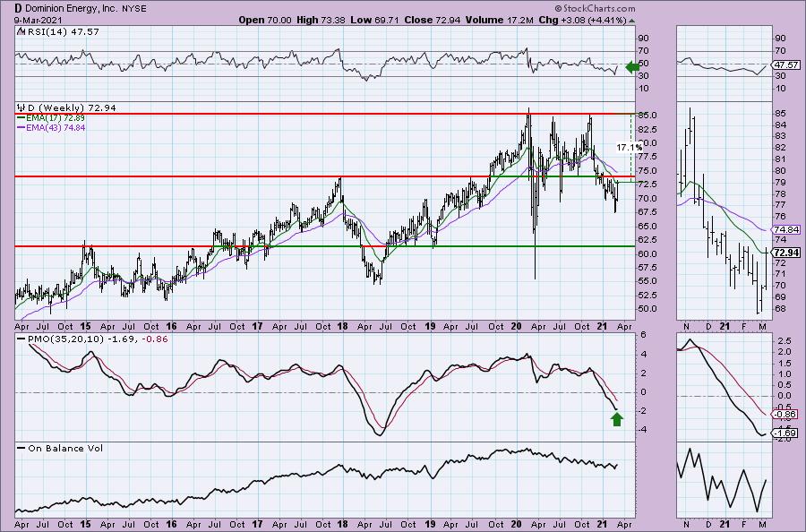Viewport: 806px width, 532px height.
Task: Click the boxed -1.69 PMO value tag
Action: [785, 433]
